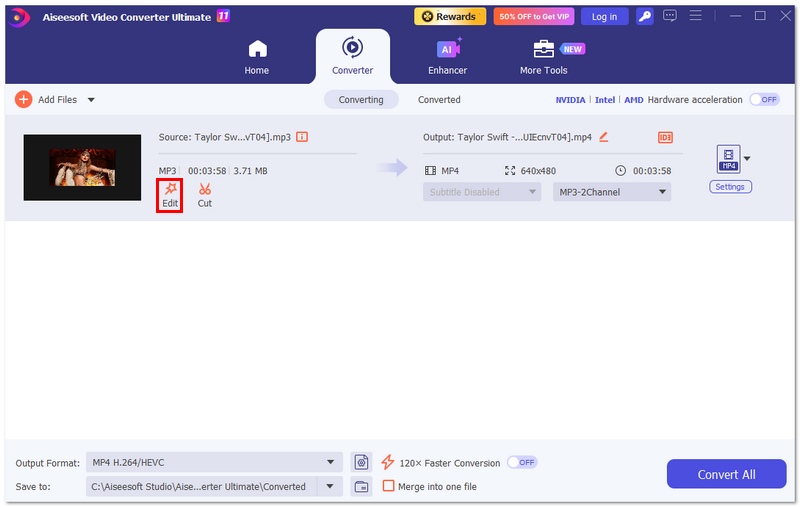Viewport: 800px width, 507px height.
Task: Click the 50% OFF to Get VIP button
Action: [x=534, y=16]
